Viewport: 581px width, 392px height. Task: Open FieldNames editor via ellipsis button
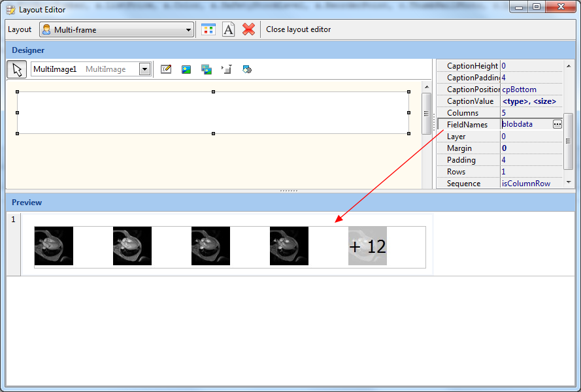pyautogui.click(x=557, y=124)
